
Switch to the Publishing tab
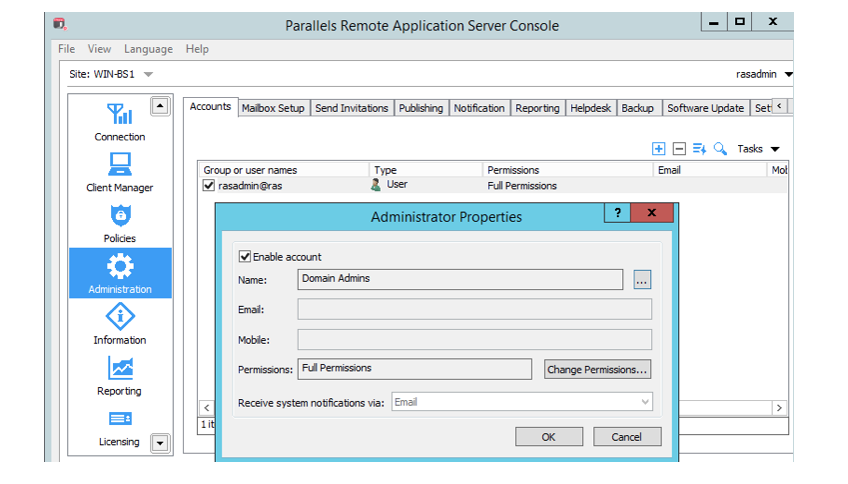[x=421, y=108]
